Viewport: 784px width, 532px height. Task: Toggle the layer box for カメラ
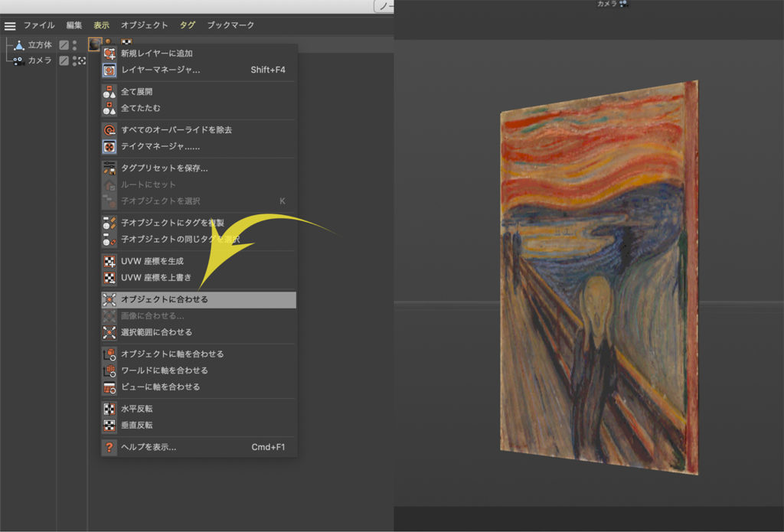(64, 60)
